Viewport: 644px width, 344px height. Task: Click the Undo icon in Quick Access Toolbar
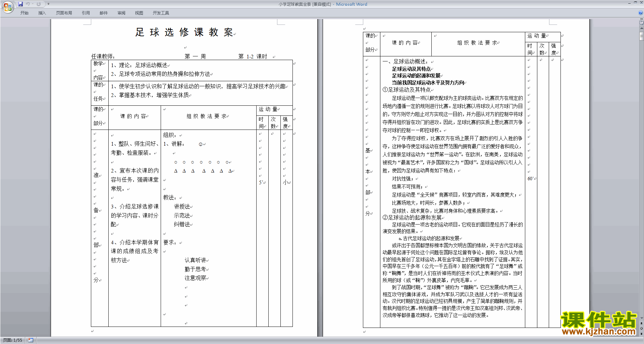tap(28, 4)
